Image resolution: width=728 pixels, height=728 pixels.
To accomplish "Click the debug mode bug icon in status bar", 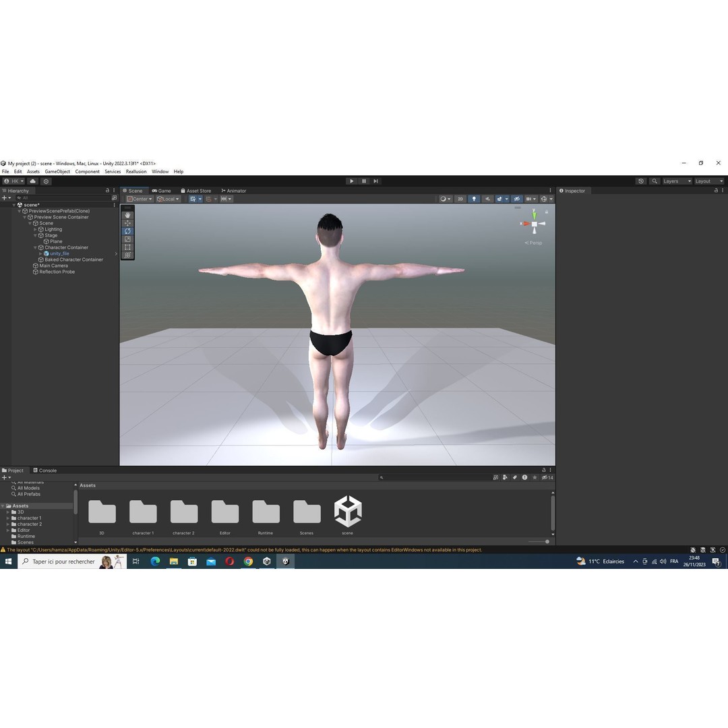I will point(693,550).
